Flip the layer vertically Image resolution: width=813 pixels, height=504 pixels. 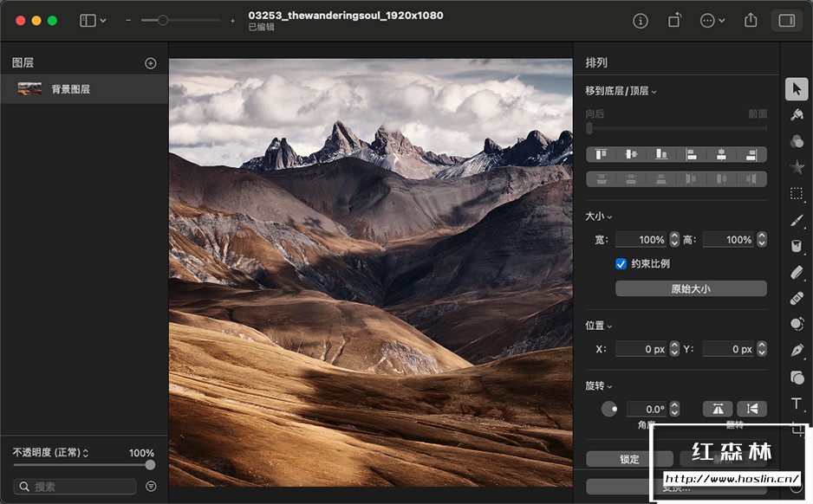[x=752, y=408]
